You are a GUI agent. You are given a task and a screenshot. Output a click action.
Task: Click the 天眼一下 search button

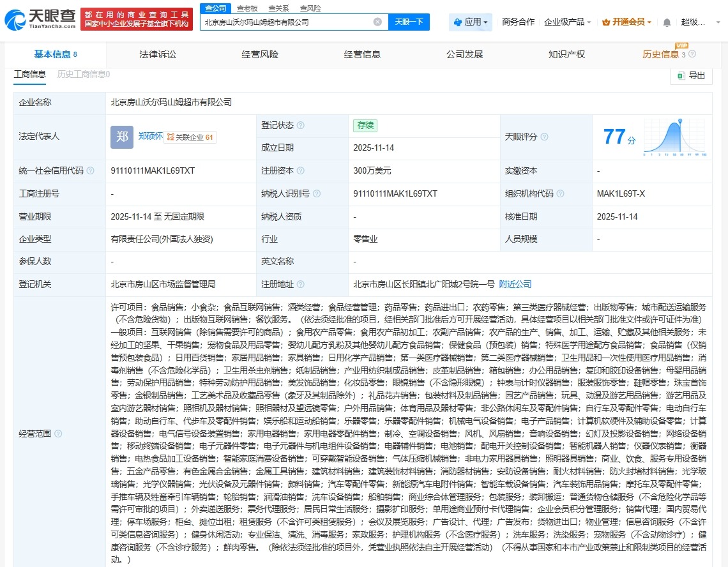(x=409, y=21)
